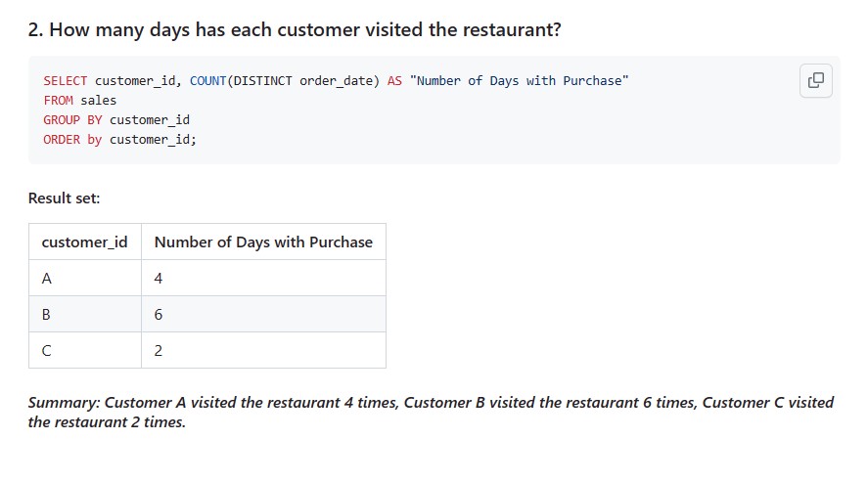Click the italic Summary paragraph
868x483 pixels.
[431, 413]
